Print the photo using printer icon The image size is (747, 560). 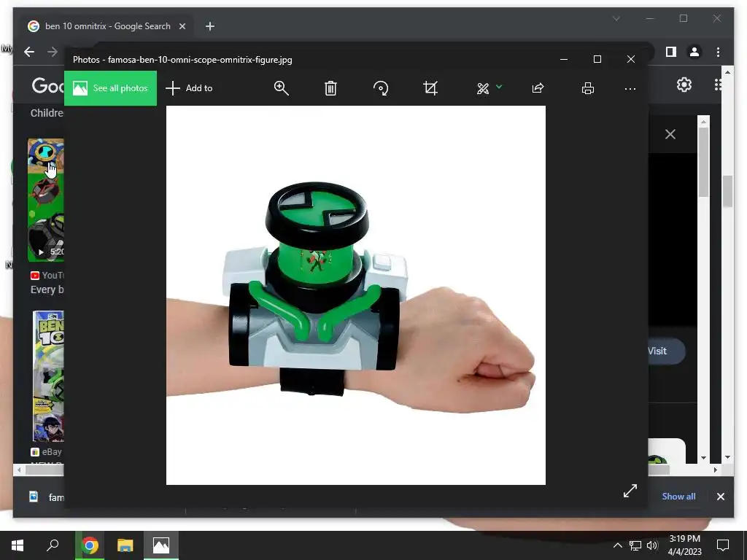(x=588, y=88)
